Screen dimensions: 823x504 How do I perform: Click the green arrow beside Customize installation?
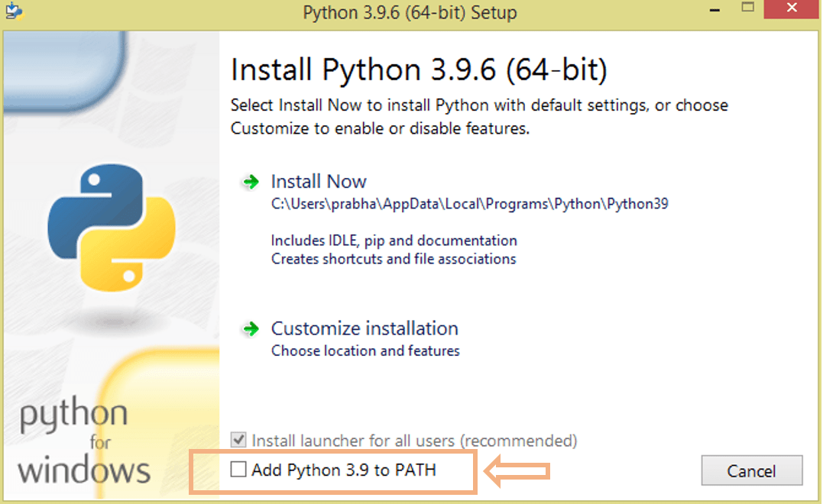252,328
